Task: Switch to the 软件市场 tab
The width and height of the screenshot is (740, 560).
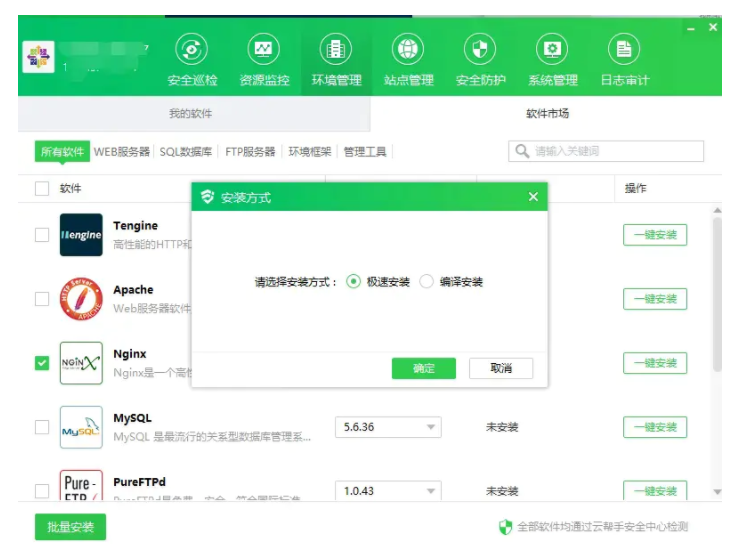Action: coord(547,114)
